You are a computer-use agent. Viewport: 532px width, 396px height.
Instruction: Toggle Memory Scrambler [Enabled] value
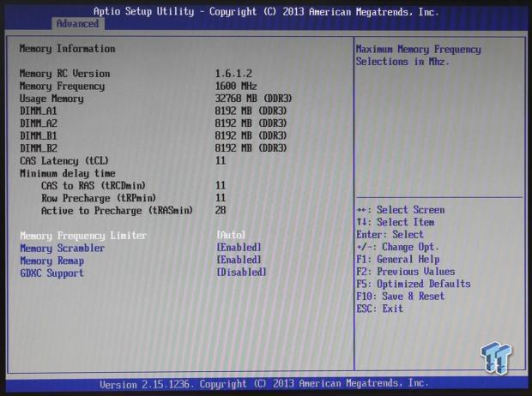tap(239, 248)
